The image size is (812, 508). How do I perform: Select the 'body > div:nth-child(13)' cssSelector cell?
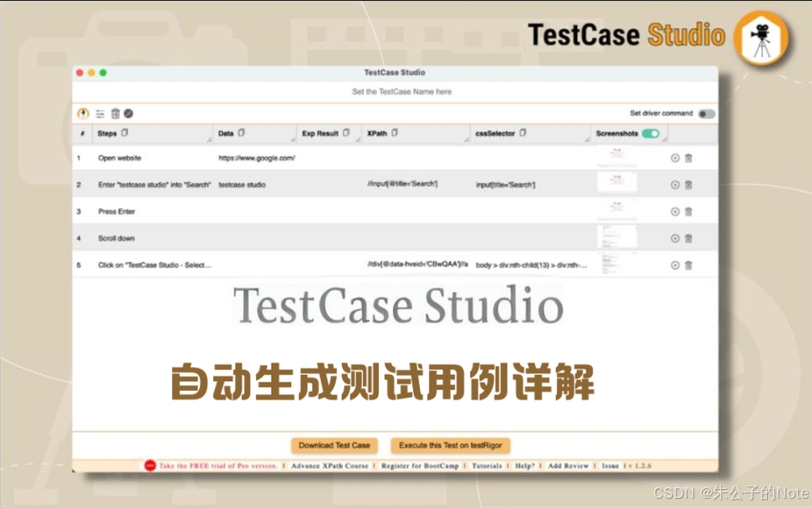(x=531, y=266)
